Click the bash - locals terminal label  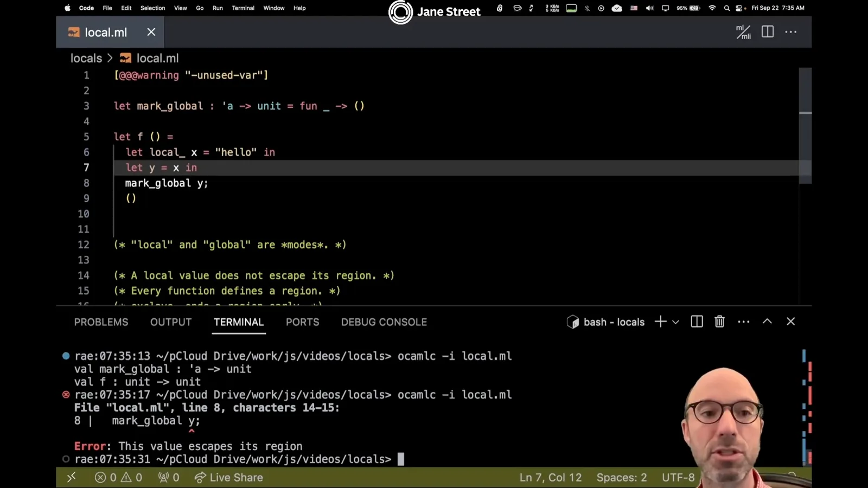click(x=606, y=322)
